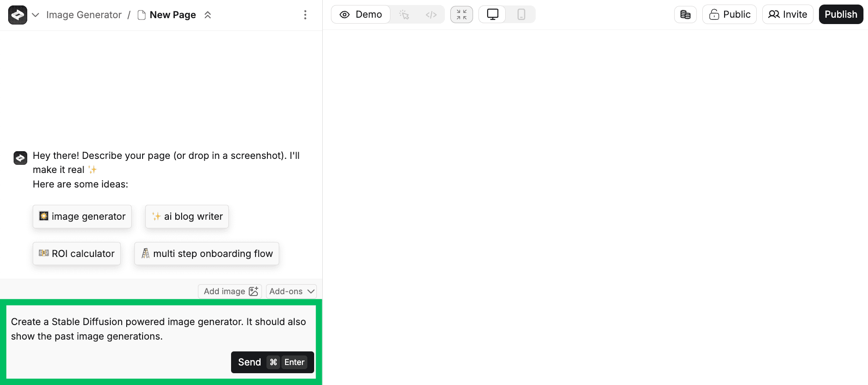868x385 pixels.
Task: Open Public visibility settings
Action: tap(729, 15)
